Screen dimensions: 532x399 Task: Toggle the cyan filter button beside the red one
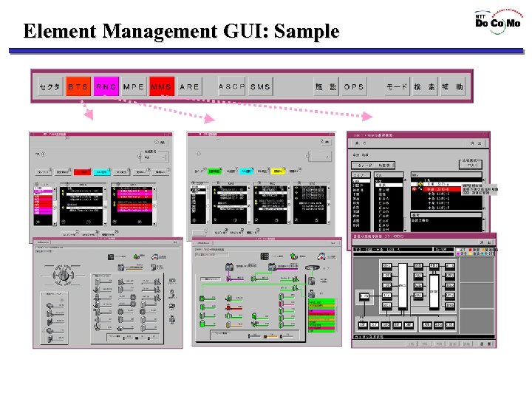click(102, 172)
